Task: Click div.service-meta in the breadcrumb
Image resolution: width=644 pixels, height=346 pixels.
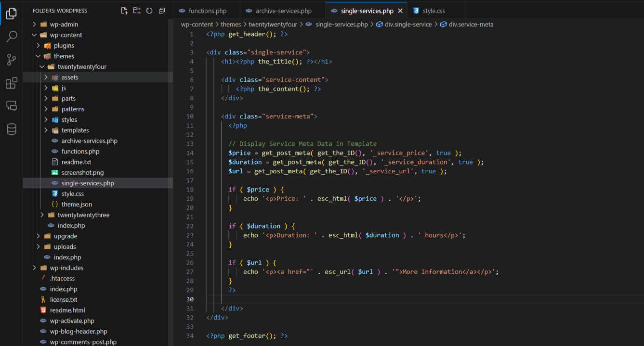Action: point(471,25)
